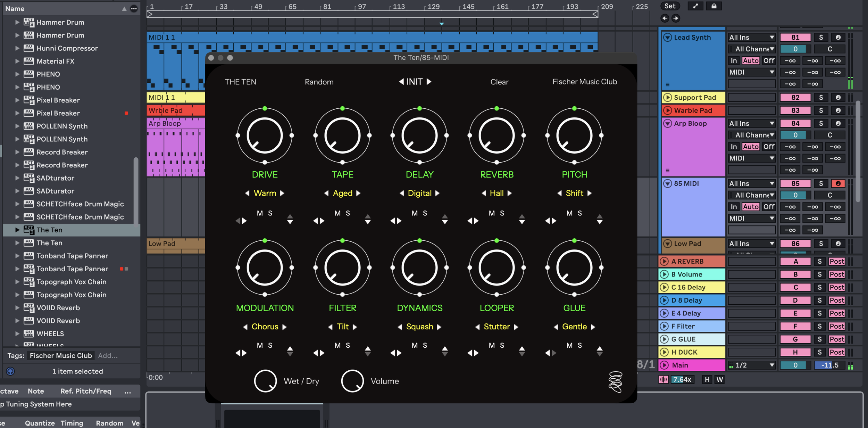Click the Set locator button

(x=670, y=6)
